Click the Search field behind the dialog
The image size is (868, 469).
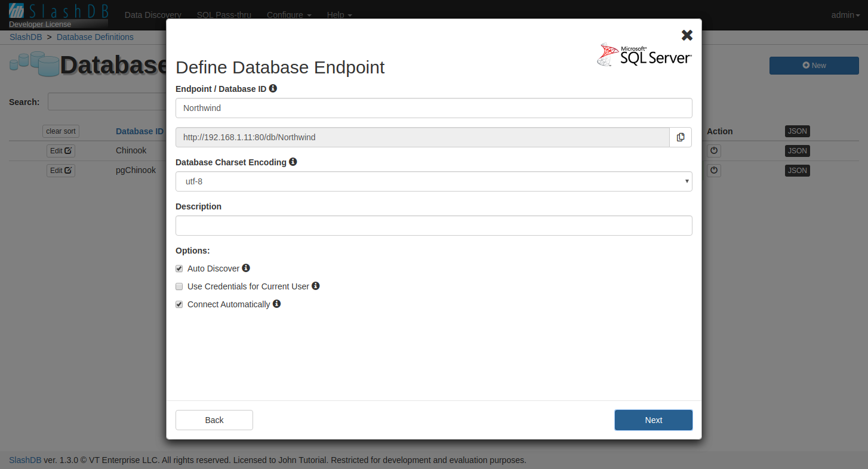pos(107,102)
